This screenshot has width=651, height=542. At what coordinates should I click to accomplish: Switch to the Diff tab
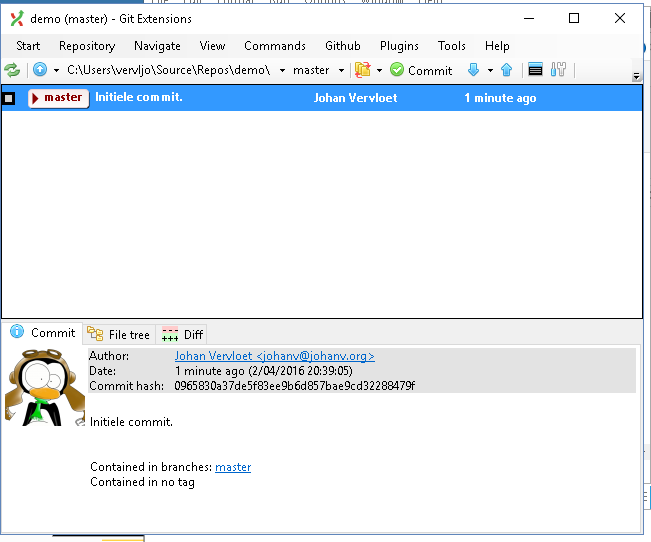click(x=182, y=334)
